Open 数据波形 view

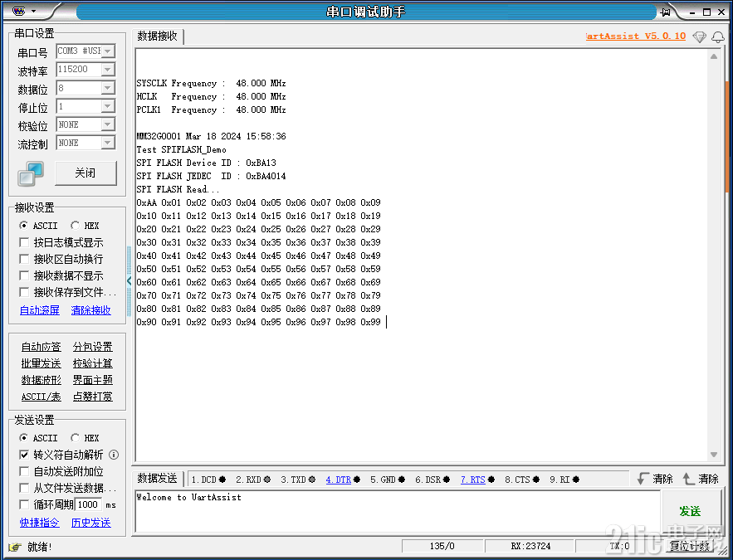tap(42, 380)
